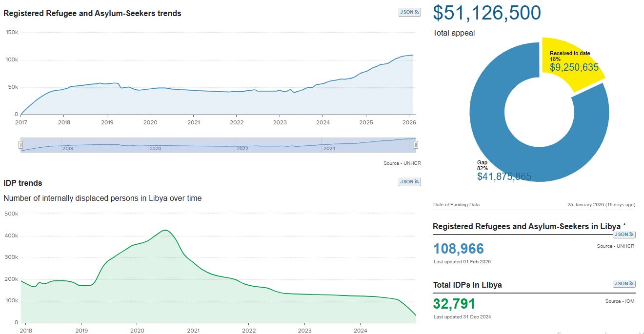Click the $51,126,500 total appeal amount
The width and height of the screenshot is (644, 334).
tap(486, 13)
